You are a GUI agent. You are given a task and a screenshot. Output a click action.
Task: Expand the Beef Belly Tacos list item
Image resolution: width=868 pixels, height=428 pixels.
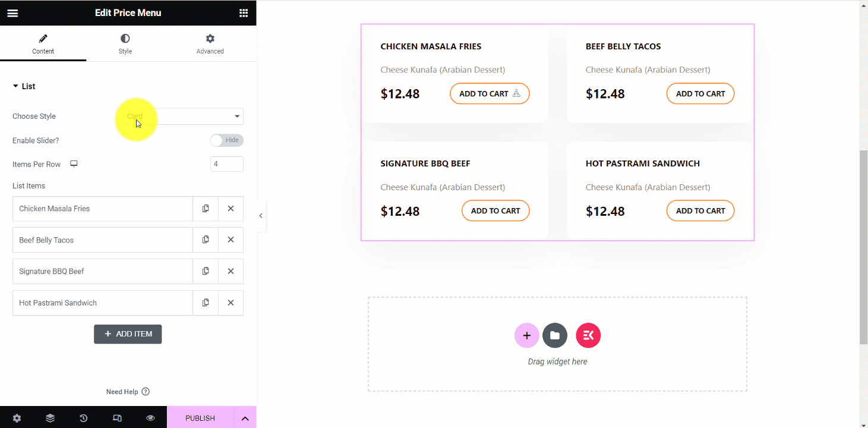103,240
